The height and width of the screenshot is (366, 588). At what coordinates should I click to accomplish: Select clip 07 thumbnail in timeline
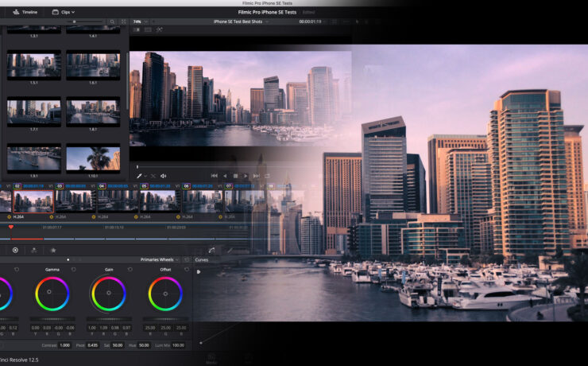tap(245, 201)
